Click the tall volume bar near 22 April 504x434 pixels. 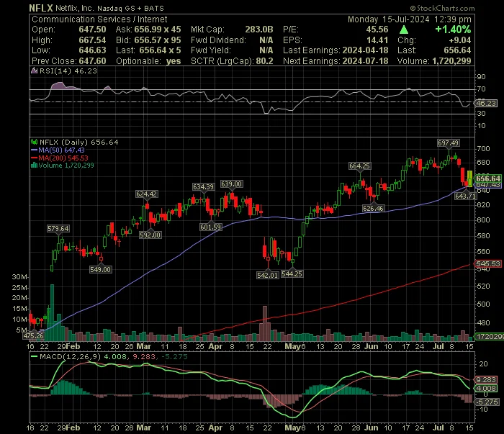tap(265, 323)
